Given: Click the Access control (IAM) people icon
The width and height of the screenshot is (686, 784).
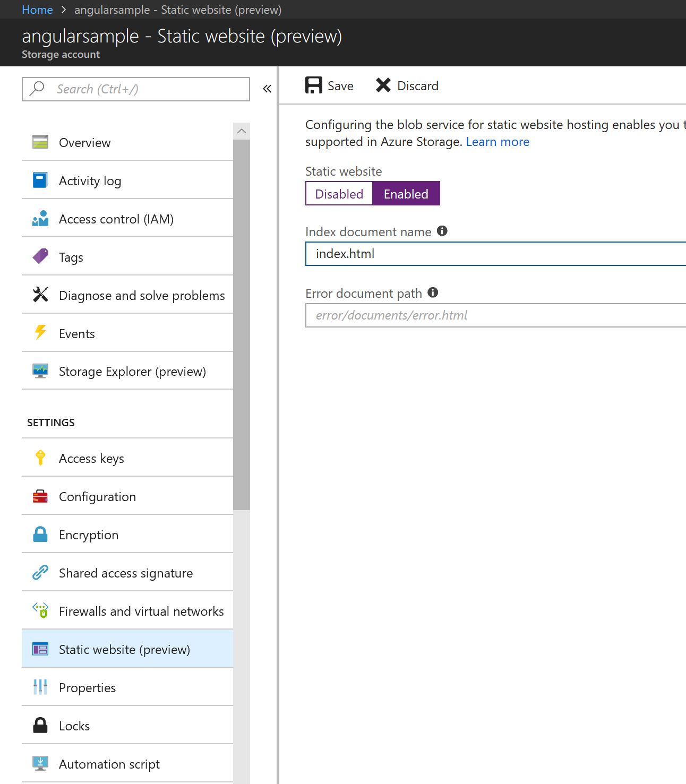Looking at the screenshot, I should [40, 219].
